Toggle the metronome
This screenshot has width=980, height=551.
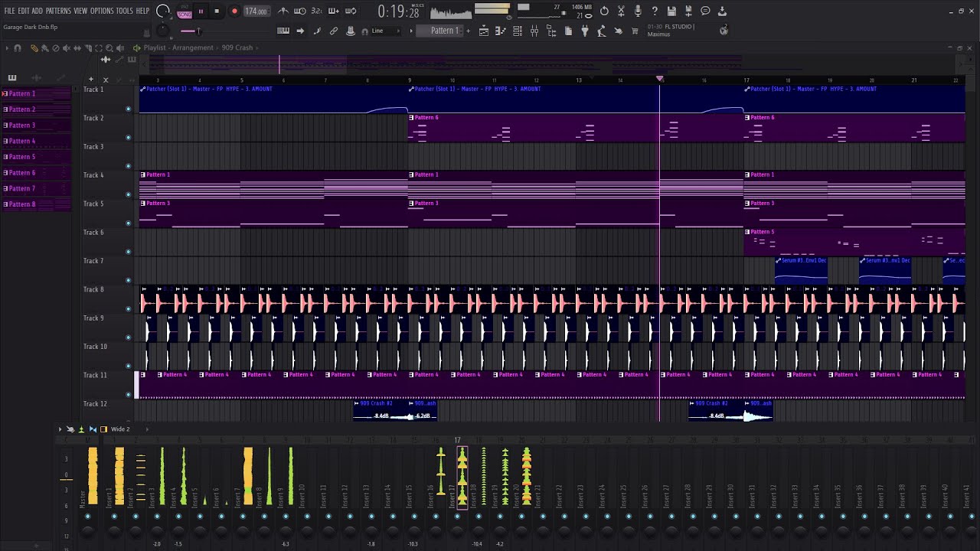pos(283,11)
